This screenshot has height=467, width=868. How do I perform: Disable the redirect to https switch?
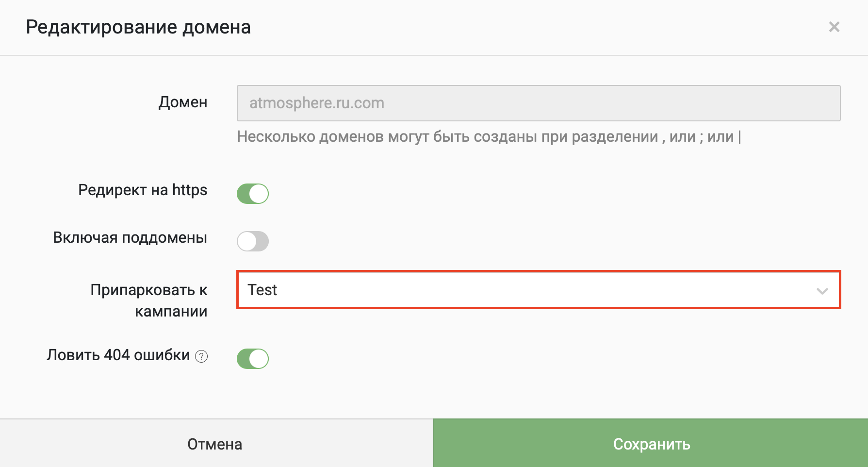tap(253, 194)
